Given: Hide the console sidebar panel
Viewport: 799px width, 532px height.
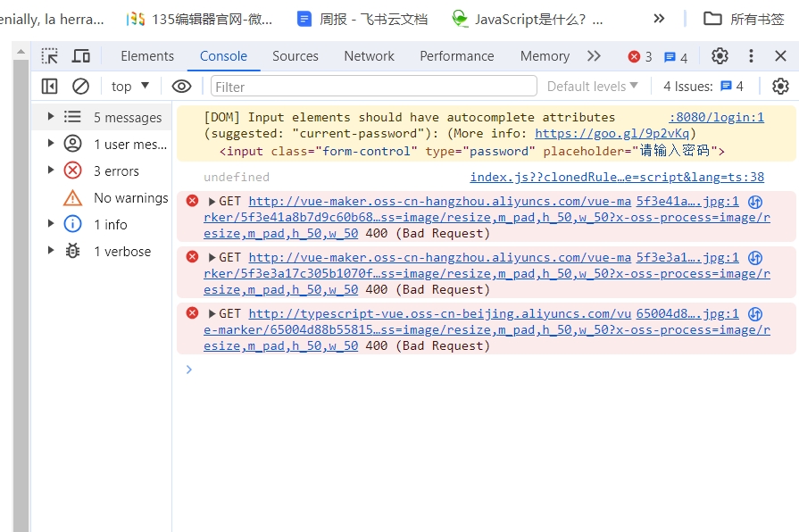Looking at the screenshot, I should point(49,86).
